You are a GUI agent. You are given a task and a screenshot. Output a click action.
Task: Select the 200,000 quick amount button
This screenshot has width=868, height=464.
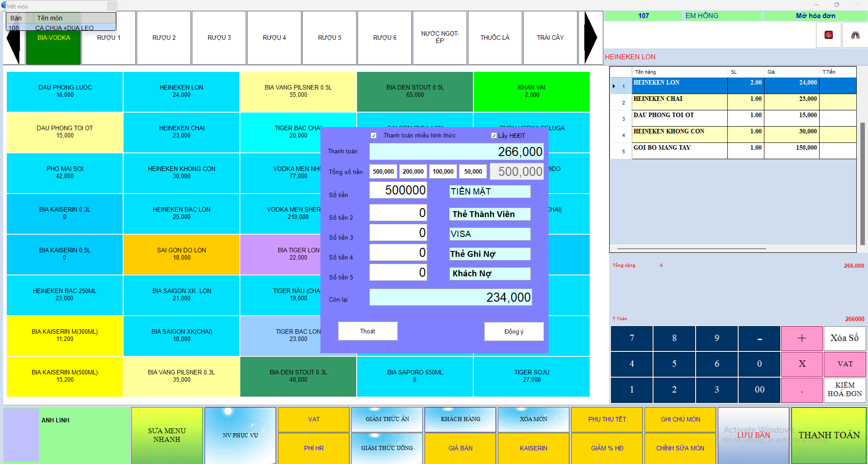coord(413,171)
